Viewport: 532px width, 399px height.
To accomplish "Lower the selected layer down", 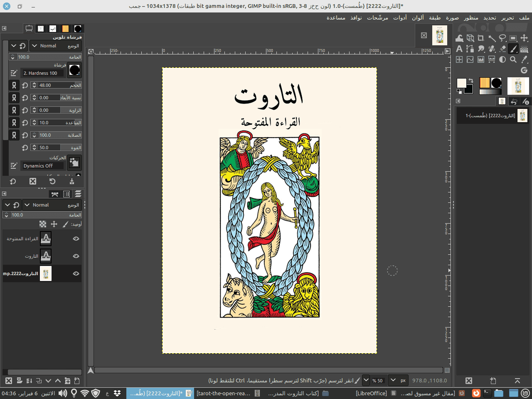I will (x=48, y=381).
